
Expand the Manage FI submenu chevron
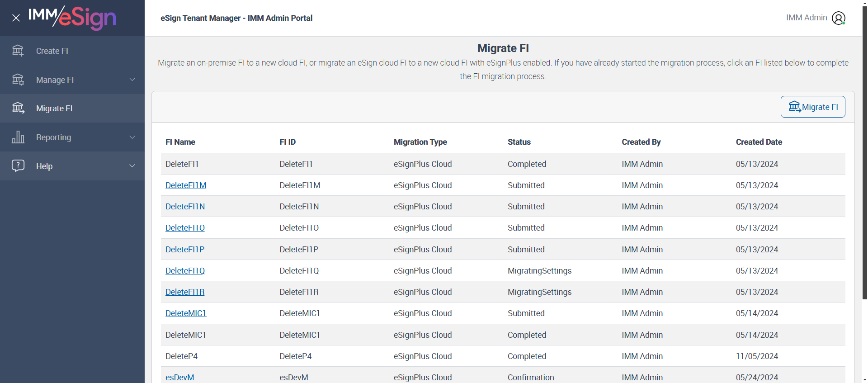point(132,80)
